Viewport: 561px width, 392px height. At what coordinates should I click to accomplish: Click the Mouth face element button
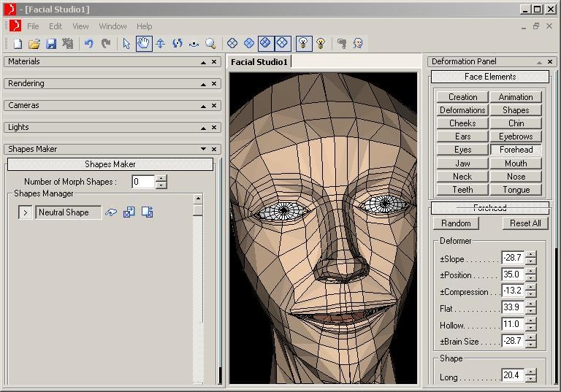pyautogui.click(x=516, y=163)
